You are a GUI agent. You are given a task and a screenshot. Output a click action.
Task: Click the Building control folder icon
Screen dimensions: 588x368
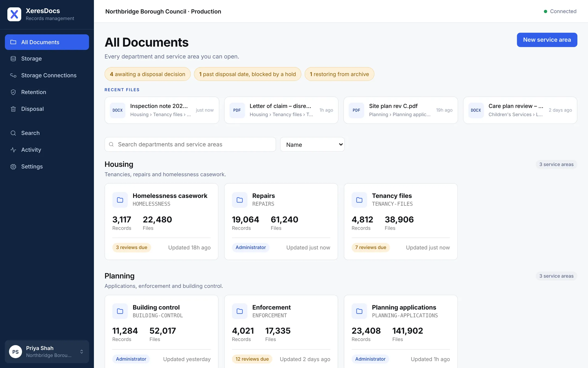click(120, 311)
